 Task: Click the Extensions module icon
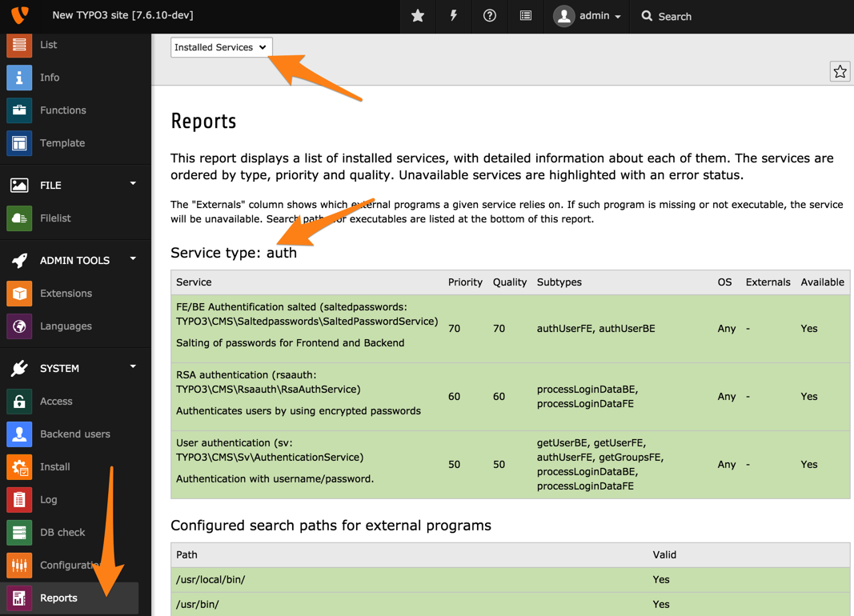pos(19,294)
